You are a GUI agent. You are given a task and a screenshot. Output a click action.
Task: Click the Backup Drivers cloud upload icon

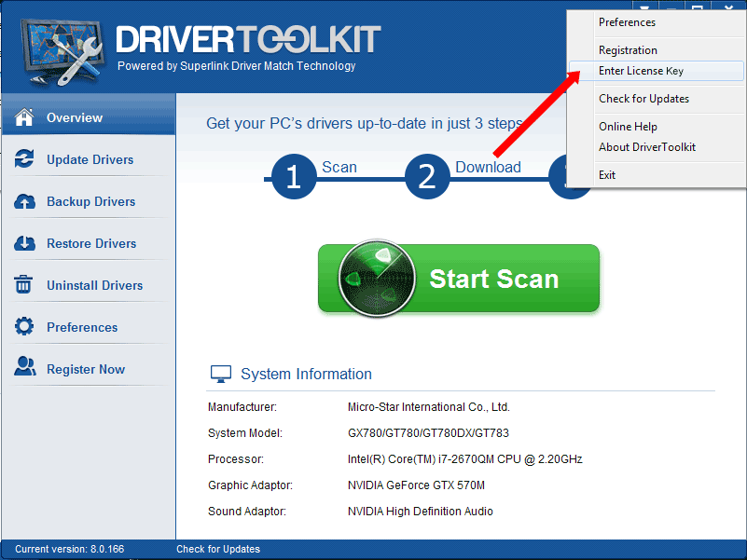24,201
